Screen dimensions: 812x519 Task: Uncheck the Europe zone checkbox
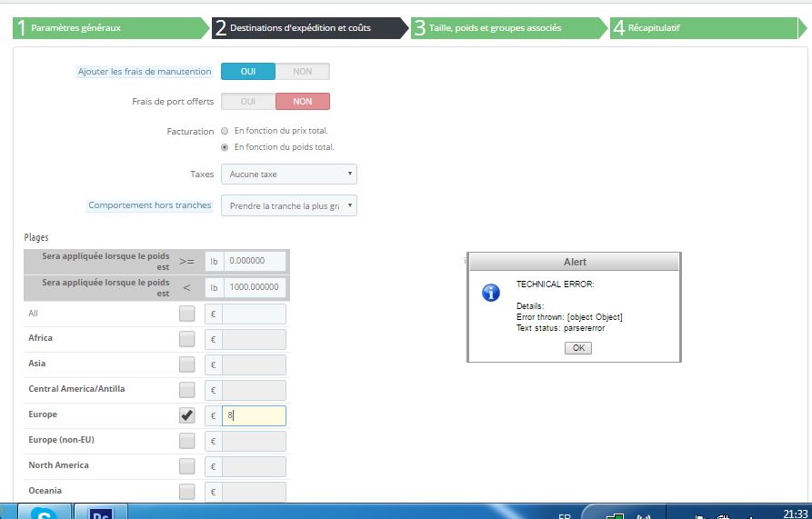[186, 415]
